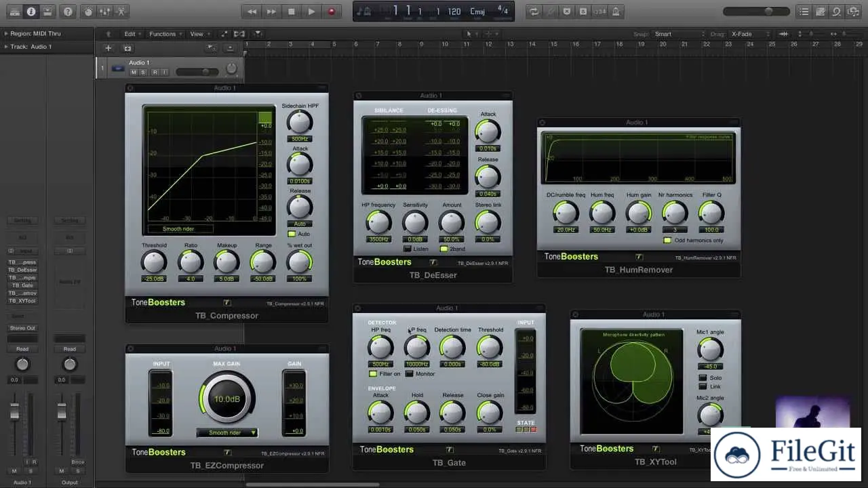The image size is (868, 488).
Task: Open the media Browsers icon
Action: [853, 12]
